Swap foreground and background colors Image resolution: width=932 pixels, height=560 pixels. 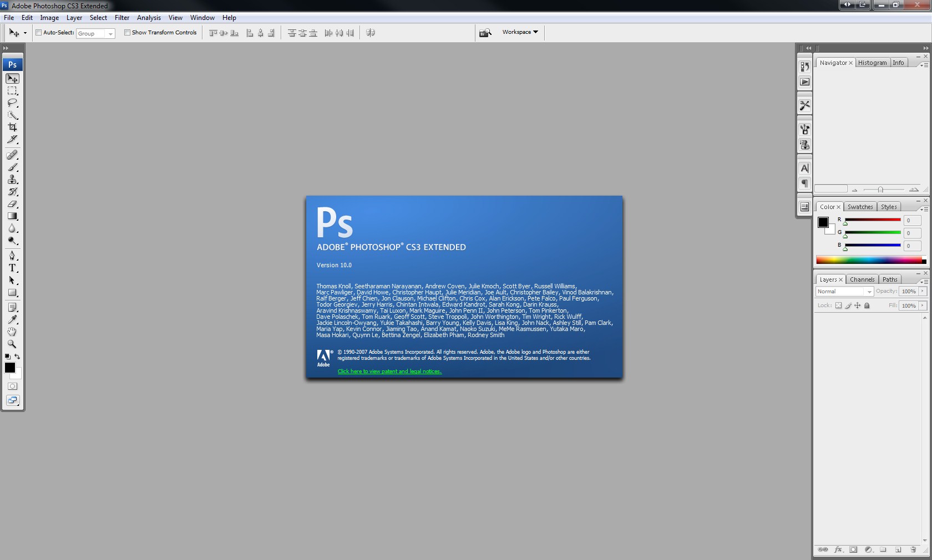pyautogui.click(x=17, y=357)
